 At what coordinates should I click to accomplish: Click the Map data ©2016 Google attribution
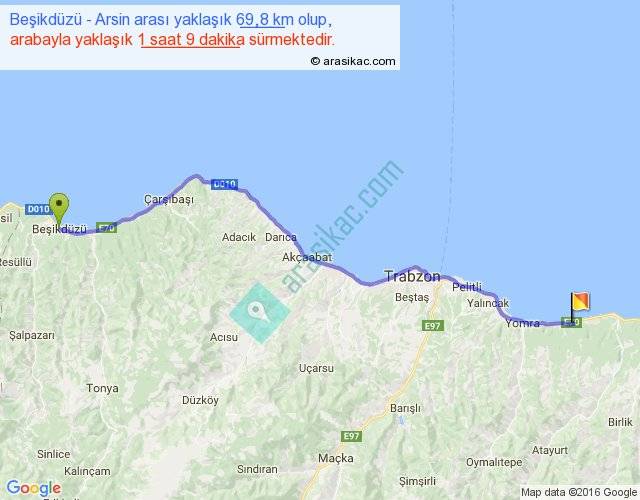(578, 491)
